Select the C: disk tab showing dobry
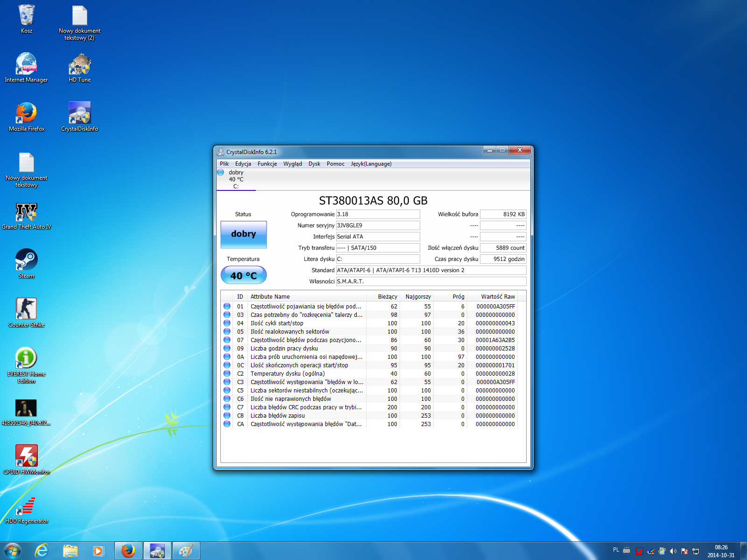 point(236,179)
